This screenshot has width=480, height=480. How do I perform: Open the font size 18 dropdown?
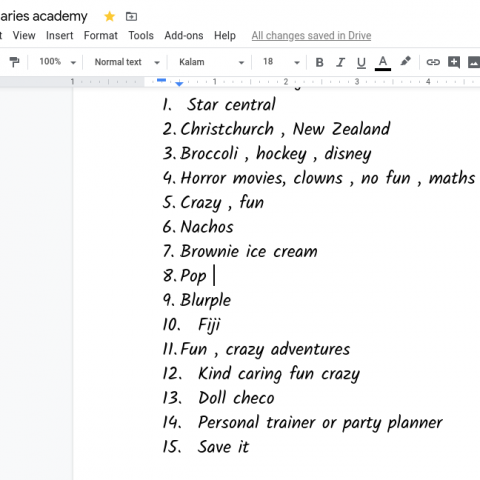point(281,62)
